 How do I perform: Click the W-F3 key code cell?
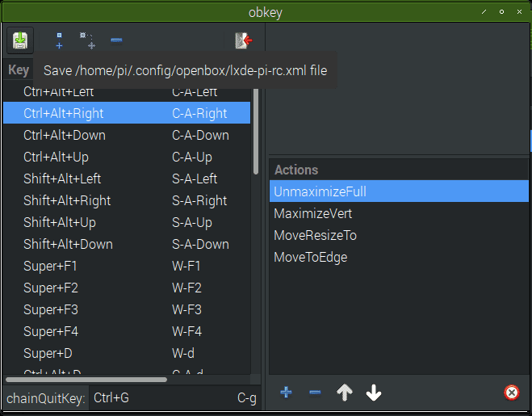click(x=186, y=309)
